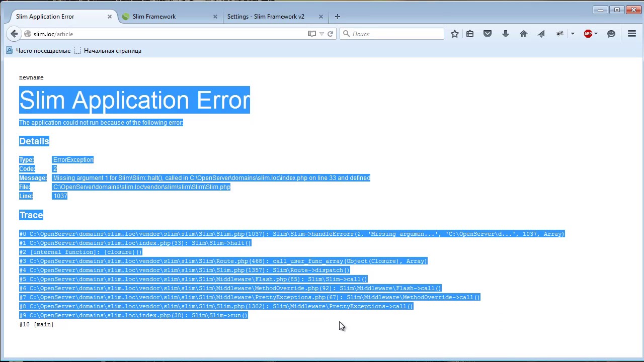Viewport: 644px width, 362px height.
Task: Open Reader View from the address bar
Action: (312, 34)
